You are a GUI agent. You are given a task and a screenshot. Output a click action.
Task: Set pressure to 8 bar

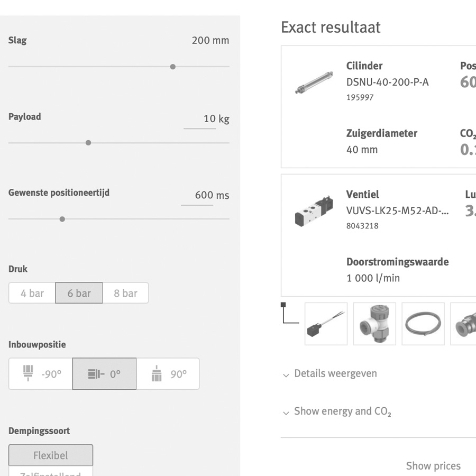(125, 293)
